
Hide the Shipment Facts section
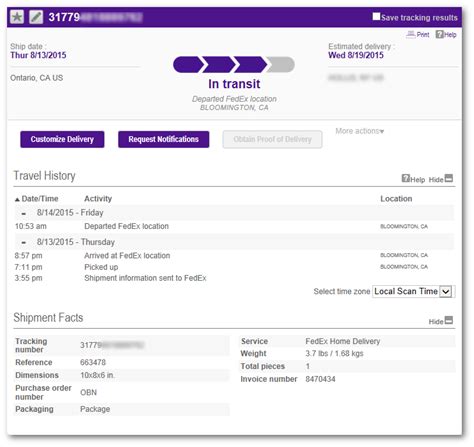pos(436,322)
